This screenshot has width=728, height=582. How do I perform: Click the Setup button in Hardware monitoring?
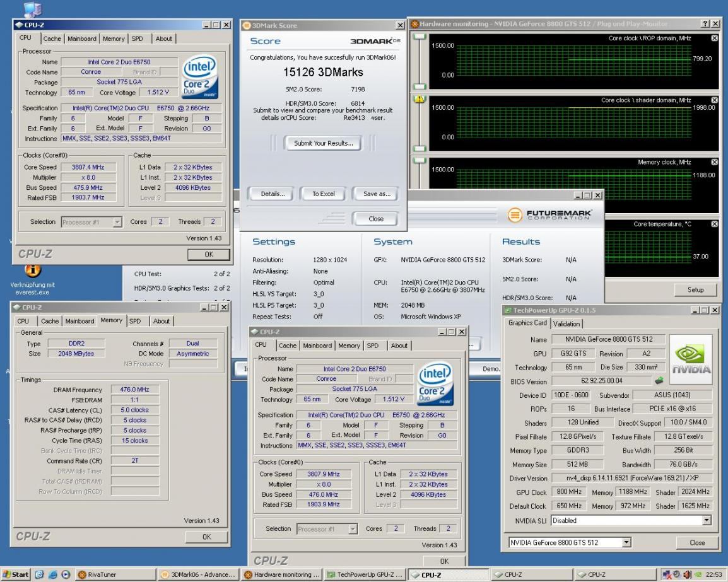click(695, 289)
